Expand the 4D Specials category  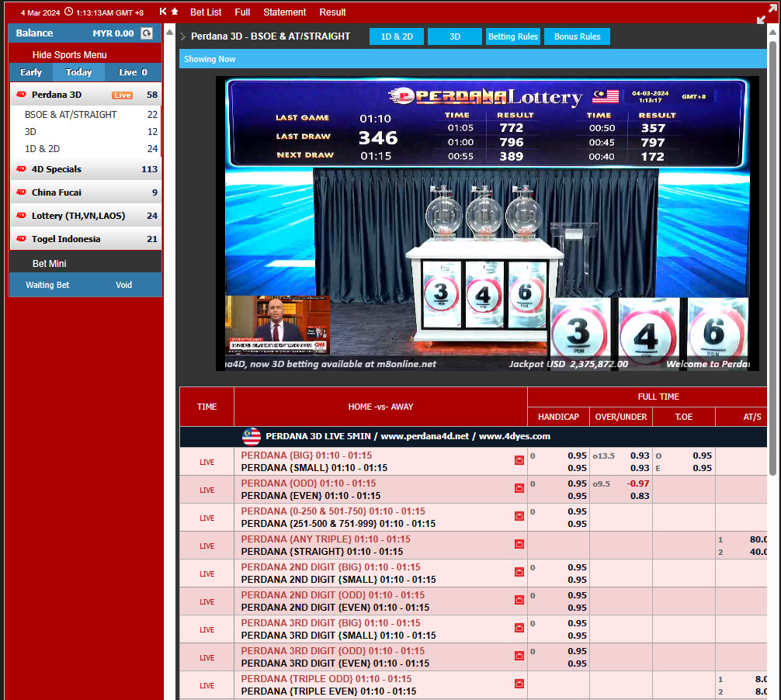pos(85,169)
